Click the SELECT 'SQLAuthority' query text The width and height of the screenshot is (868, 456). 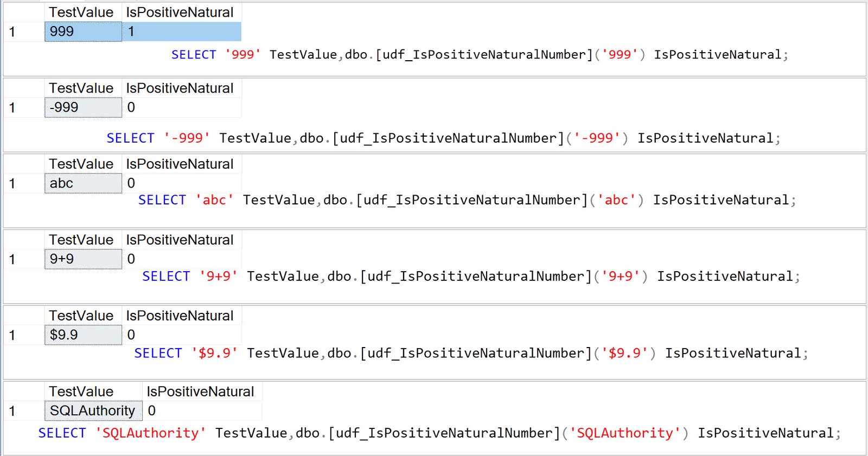click(x=439, y=433)
